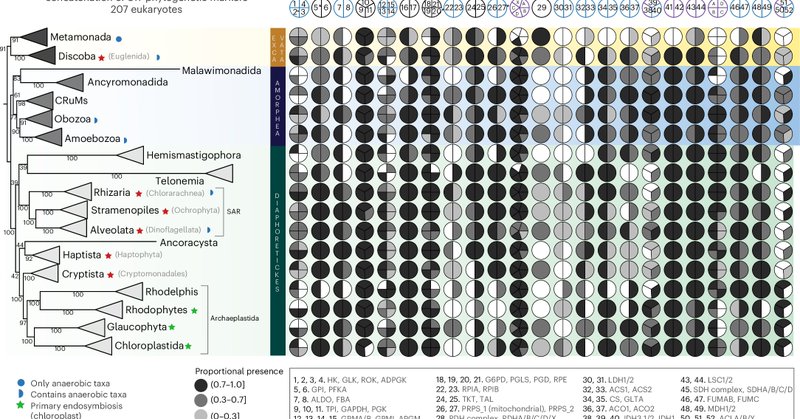Click the red star beside Alveolata
This screenshot has width=800, height=419.
(x=140, y=231)
